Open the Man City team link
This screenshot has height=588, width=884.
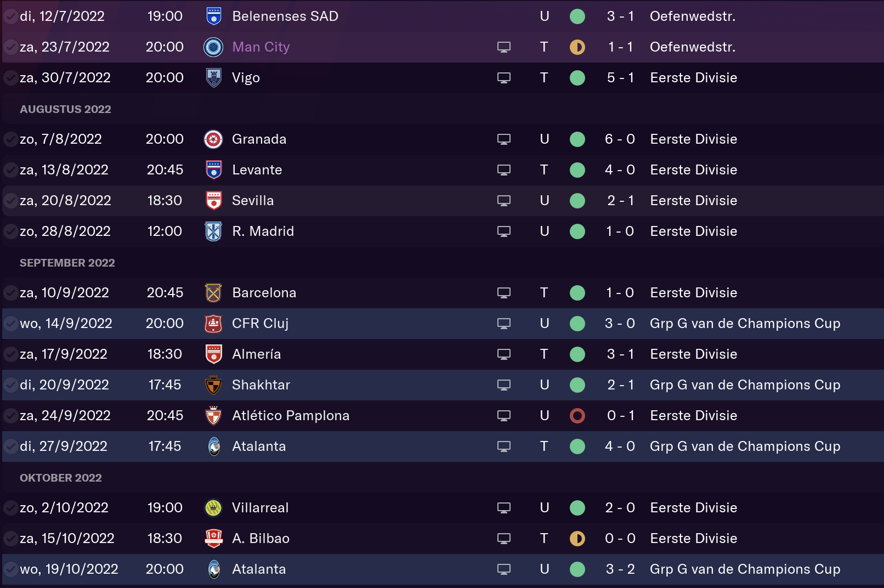[260, 47]
